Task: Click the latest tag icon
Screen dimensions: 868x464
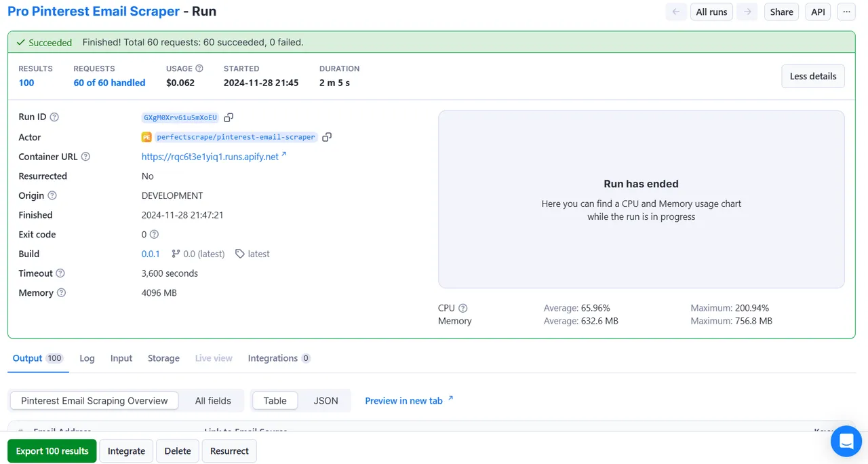Action: pos(240,254)
